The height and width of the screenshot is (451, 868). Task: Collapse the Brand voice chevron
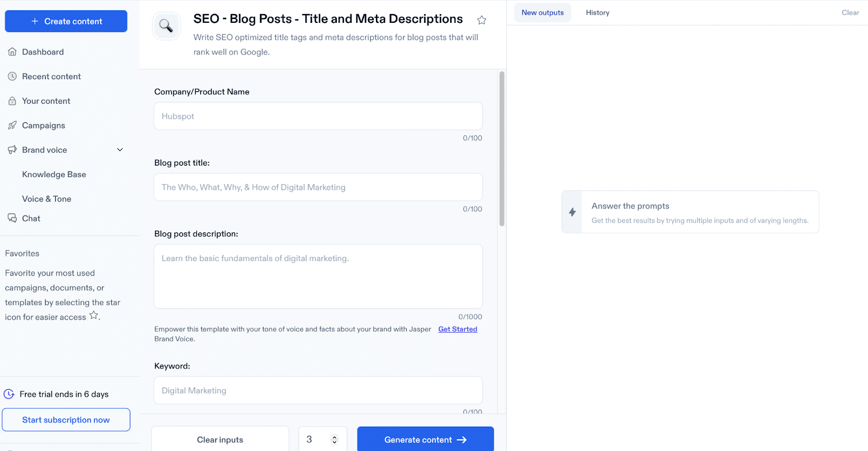point(120,150)
